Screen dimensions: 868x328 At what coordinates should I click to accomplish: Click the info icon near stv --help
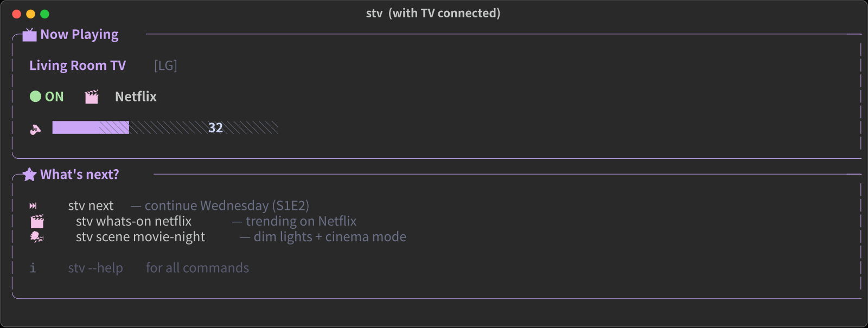click(33, 267)
